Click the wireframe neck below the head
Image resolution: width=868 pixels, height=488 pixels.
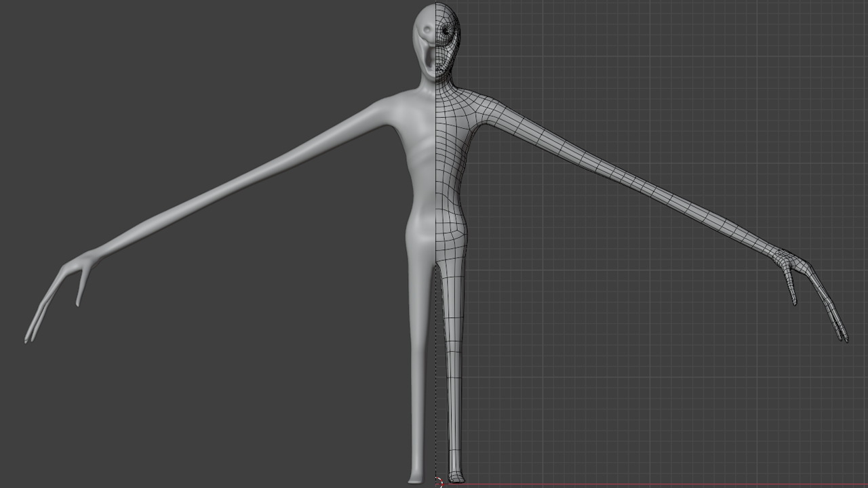pyautogui.click(x=444, y=81)
